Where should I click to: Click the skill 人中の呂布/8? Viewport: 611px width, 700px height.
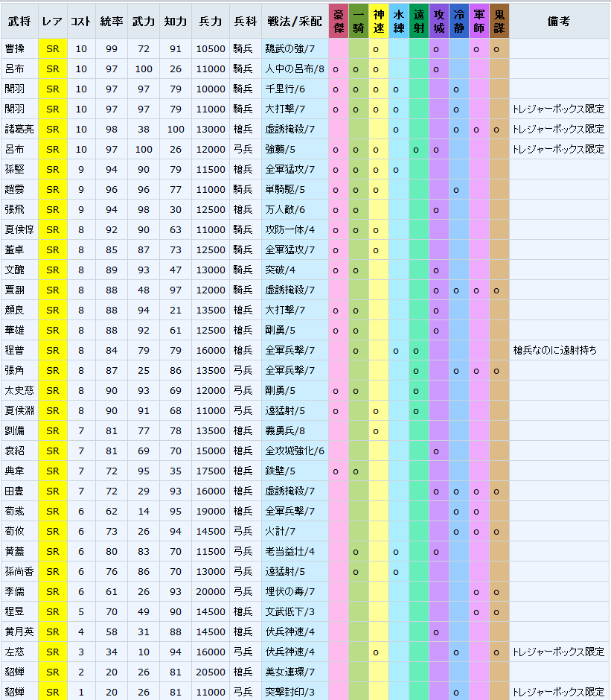pos(295,69)
